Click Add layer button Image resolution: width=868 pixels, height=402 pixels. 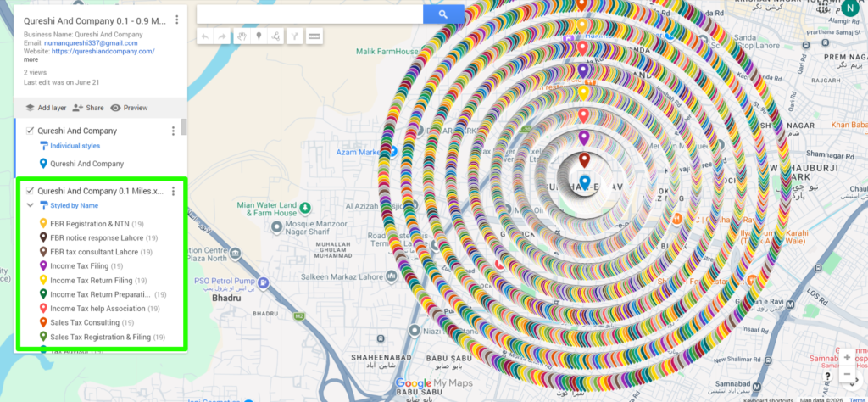click(x=46, y=108)
